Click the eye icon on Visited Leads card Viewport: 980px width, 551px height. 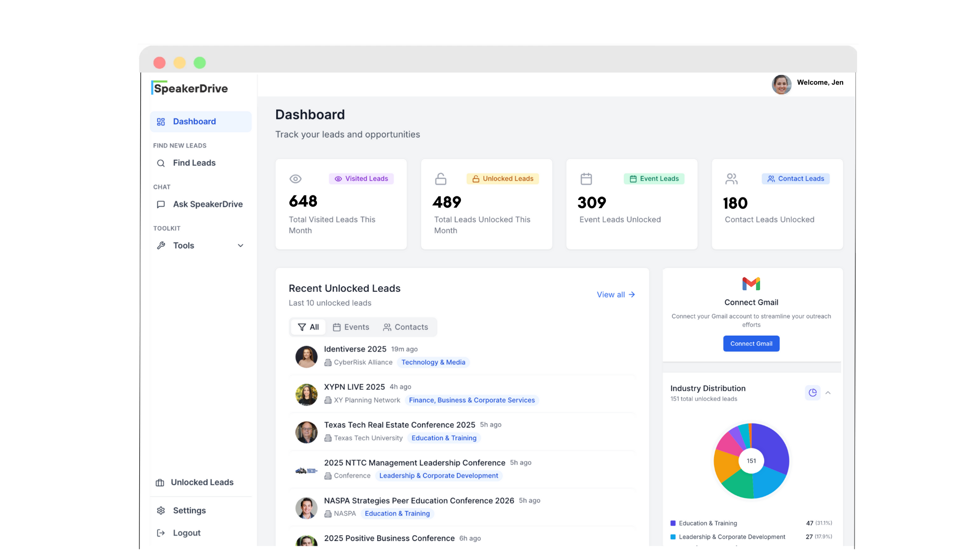click(296, 179)
